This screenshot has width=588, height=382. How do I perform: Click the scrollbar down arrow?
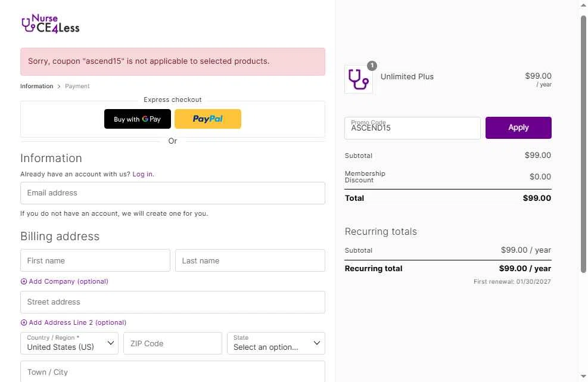pyautogui.click(x=583, y=376)
